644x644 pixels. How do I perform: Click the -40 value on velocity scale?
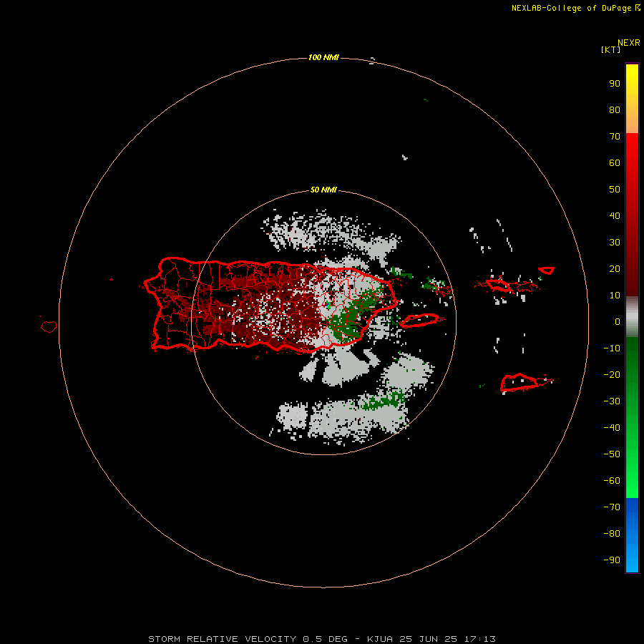[x=612, y=428]
